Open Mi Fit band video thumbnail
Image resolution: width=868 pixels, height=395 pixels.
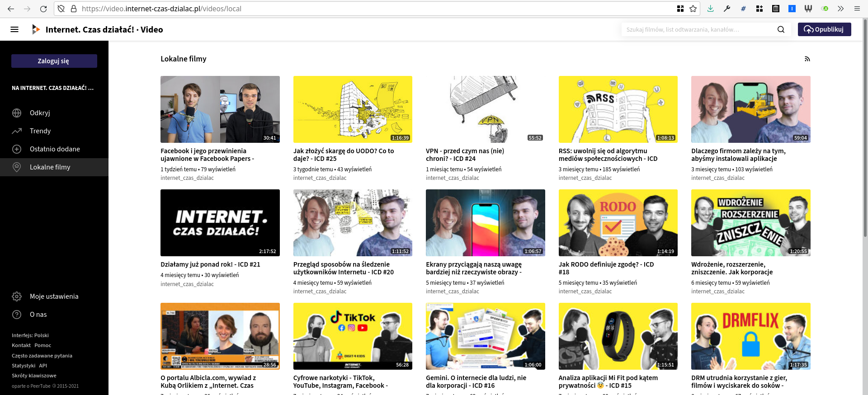(618, 336)
